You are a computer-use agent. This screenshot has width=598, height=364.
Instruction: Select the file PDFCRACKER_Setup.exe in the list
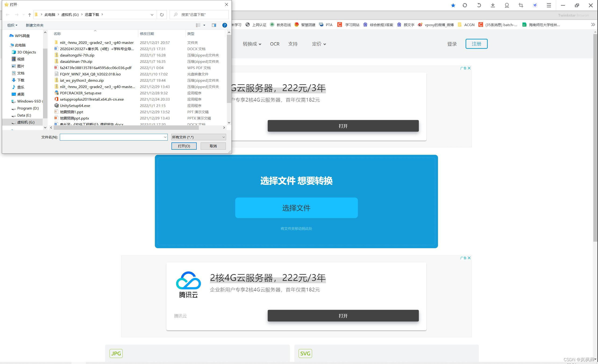tap(81, 93)
